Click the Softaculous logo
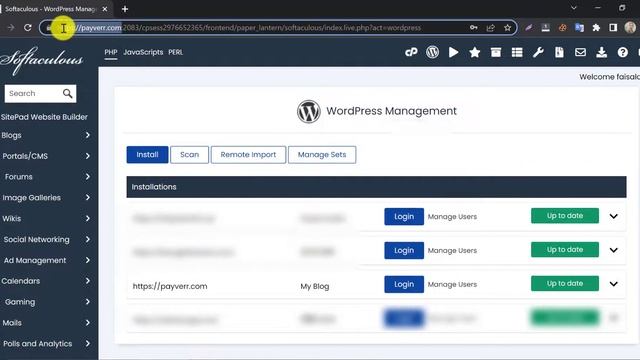The height and width of the screenshot is (360, 640). 42,60
